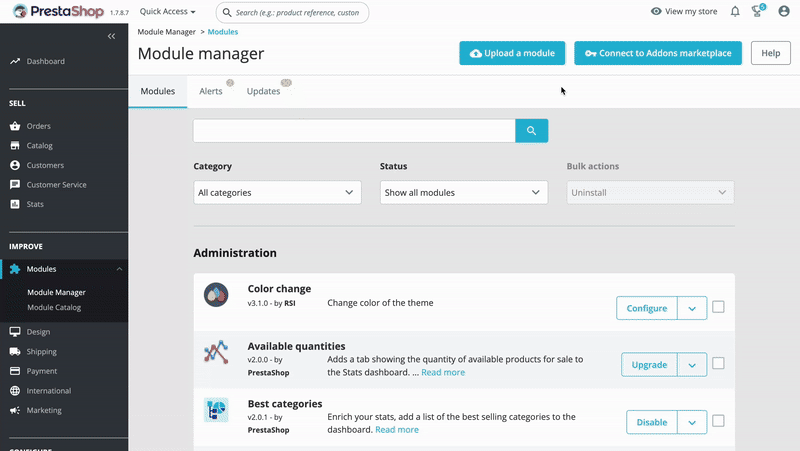The height and width of the screenshot is (451, 800).
Task: Open the All categories dropdown
Action: [x=277, y=192]
